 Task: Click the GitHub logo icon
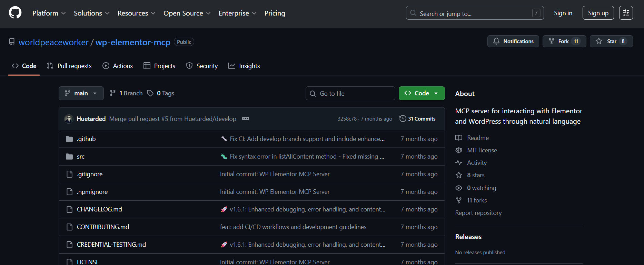(15, 13)
